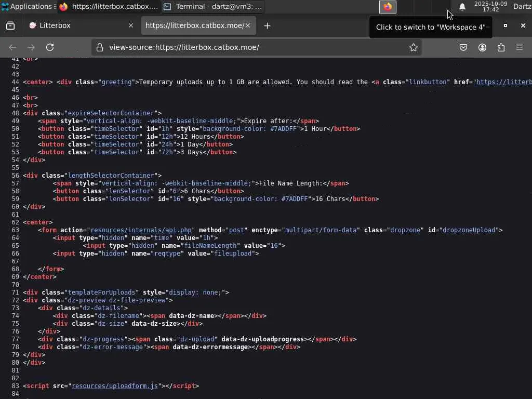Click "fileNameLength" text on line 65
Image resolution: width=532 pixels, height=399 pixels.
pos(210,246)
